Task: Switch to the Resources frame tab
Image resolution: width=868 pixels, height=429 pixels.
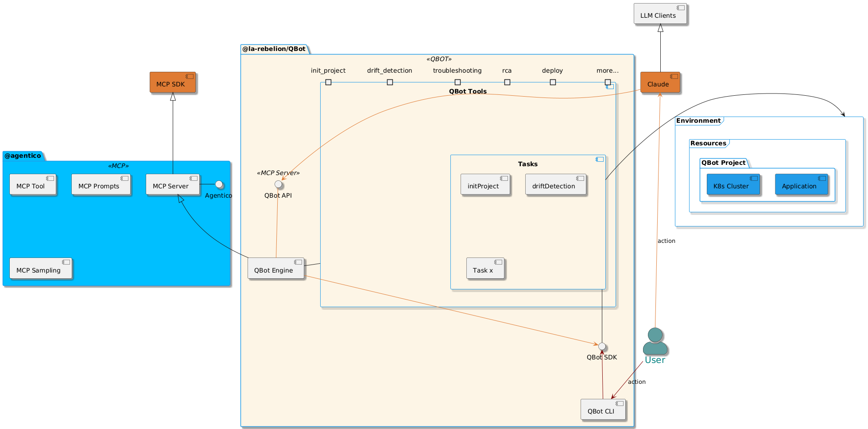Action: [x=708, y=143]
